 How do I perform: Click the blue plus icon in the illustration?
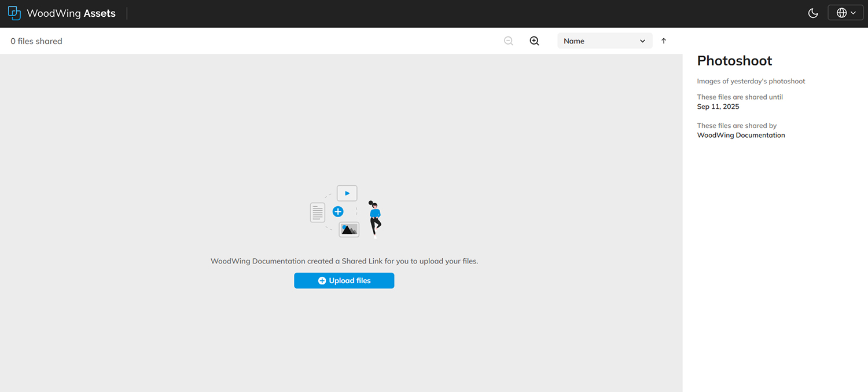point(338,212)
